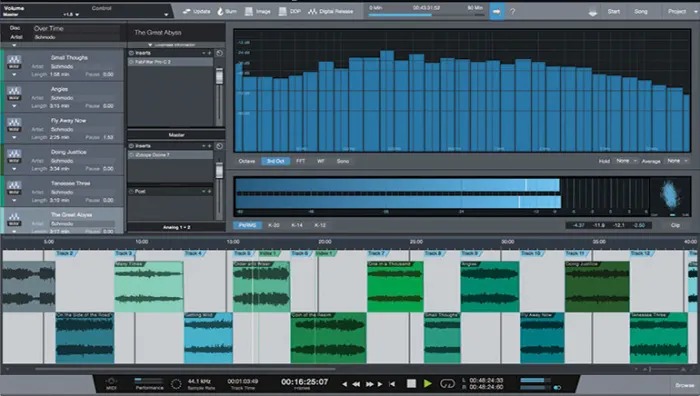Toggle track Inserts power button
Screen dimensions: 700x396
131,53
